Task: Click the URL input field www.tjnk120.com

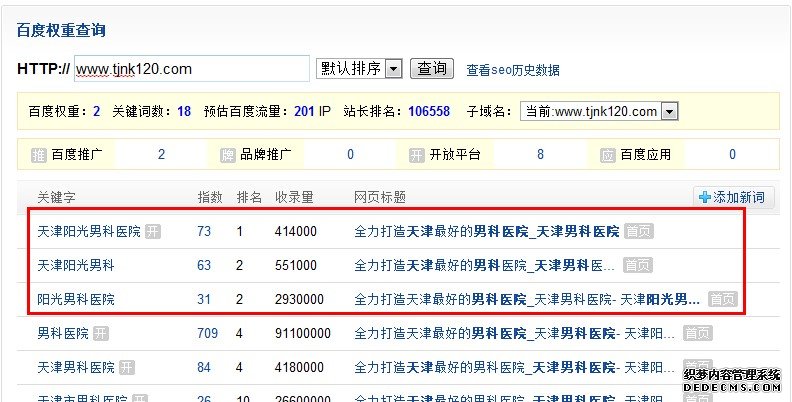Action: pos(192,68)
